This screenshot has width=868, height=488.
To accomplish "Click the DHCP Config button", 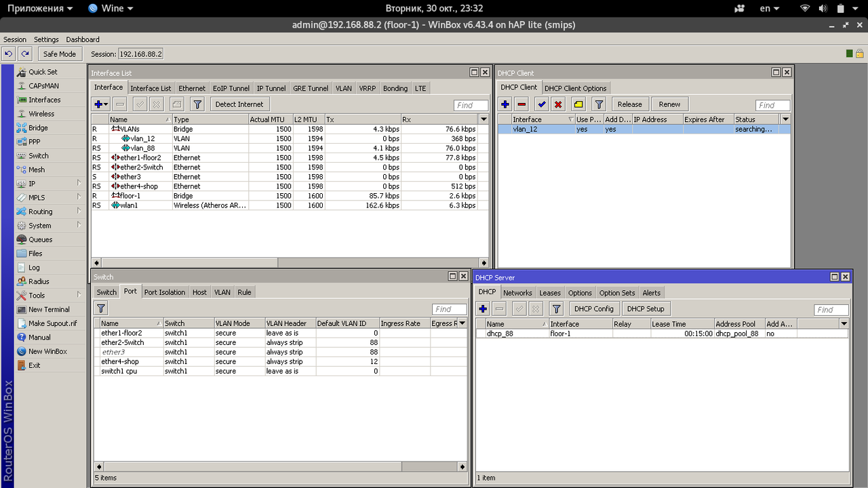I will pyautogui.click(x=593, y=309).
